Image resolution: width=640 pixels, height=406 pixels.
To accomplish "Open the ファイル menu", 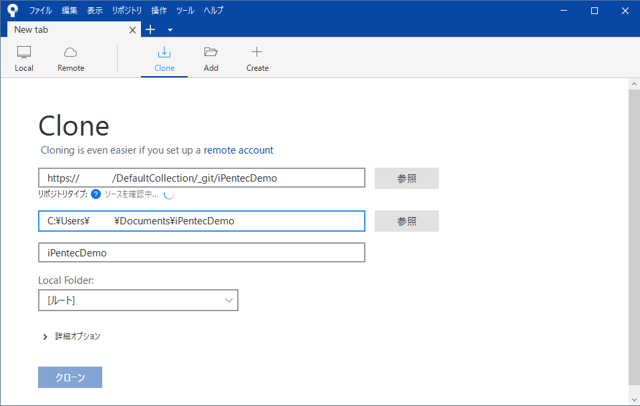I will point(40,10).
